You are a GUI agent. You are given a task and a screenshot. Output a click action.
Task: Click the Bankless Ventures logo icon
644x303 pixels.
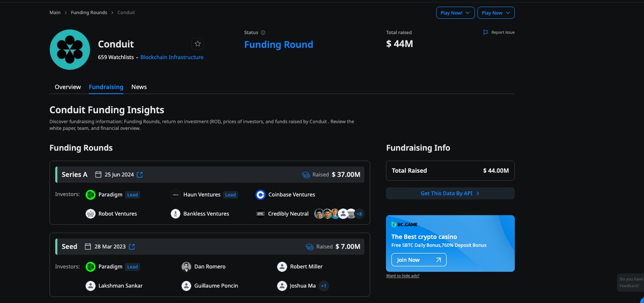(x=175, y=213)
